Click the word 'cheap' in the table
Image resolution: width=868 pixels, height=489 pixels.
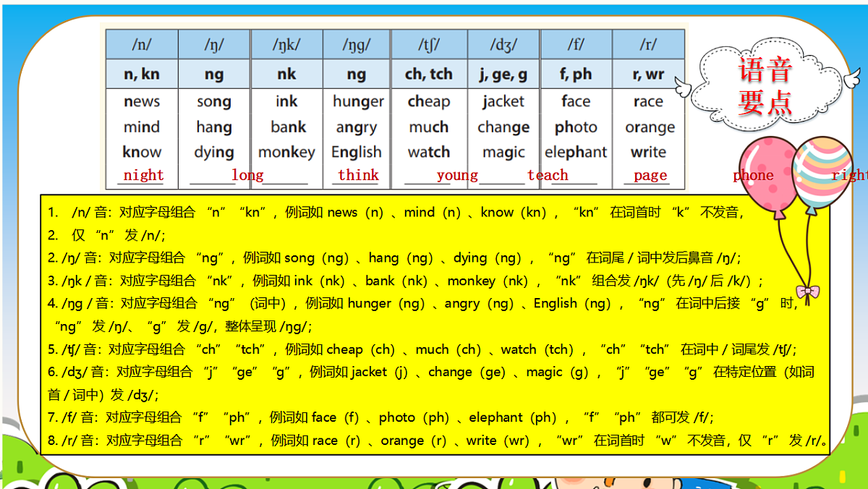tap(429, 102)
